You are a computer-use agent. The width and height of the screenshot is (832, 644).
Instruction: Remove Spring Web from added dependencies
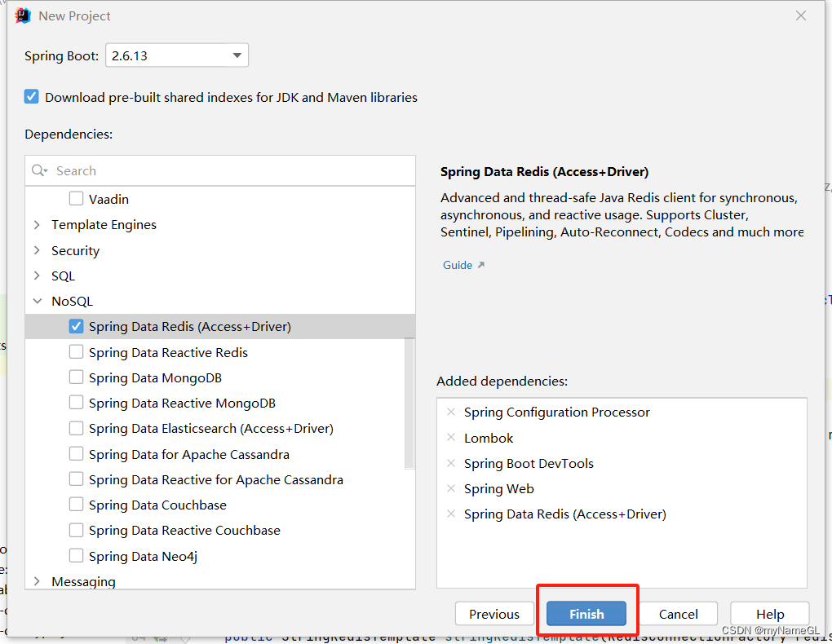click(x=451, y=488)
